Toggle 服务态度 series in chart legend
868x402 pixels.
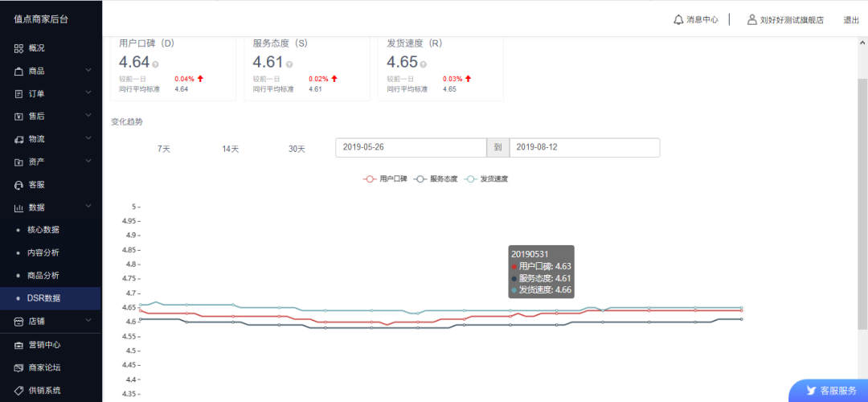point(436,178)
